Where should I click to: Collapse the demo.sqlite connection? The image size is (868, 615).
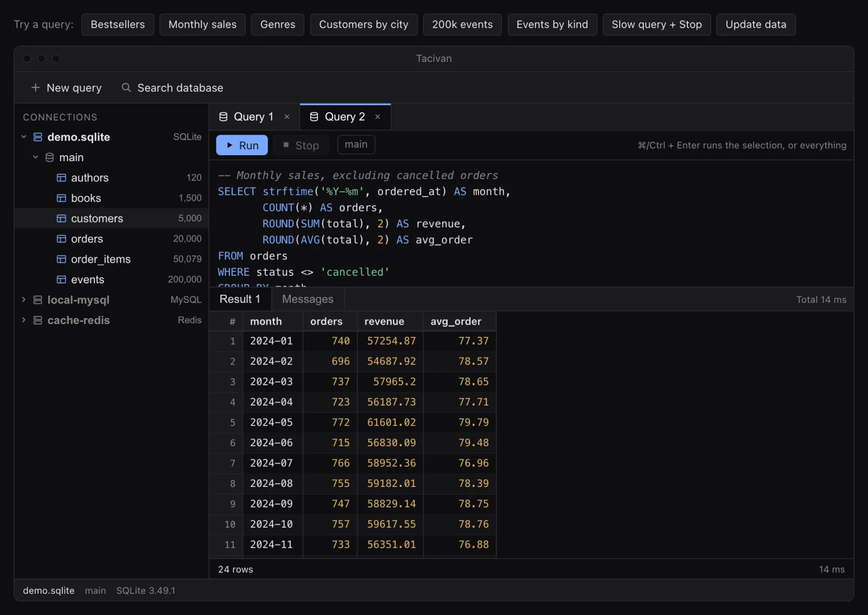tap(23, 137)
